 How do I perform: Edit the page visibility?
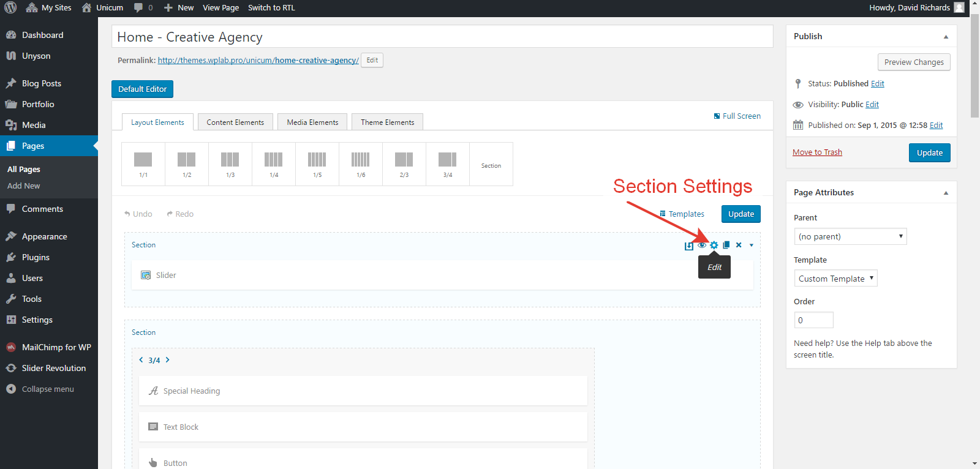[x=872, y=105]
